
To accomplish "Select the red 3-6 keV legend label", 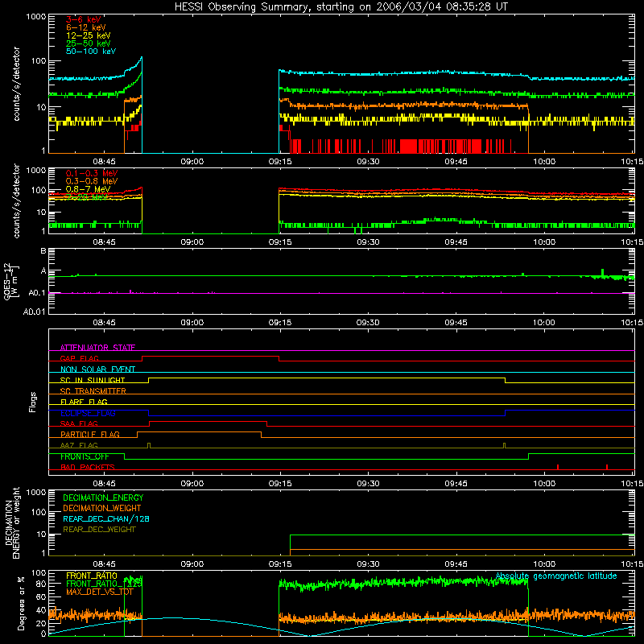I will pyautogui.click(x=83, y=19).
